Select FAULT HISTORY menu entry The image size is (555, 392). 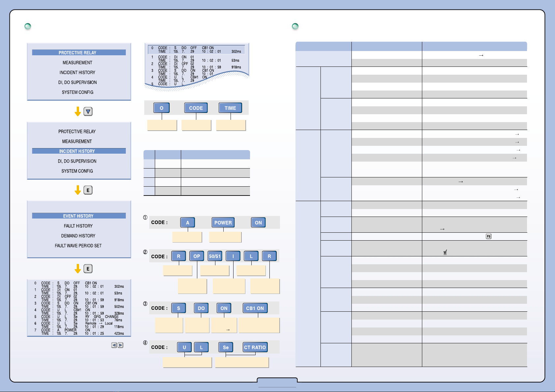coord(78,226)
